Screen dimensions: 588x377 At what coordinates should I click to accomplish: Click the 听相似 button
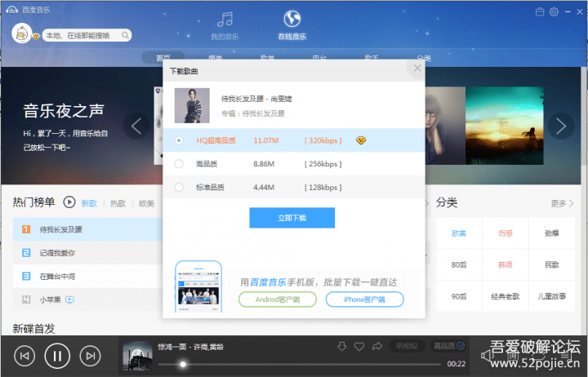coord(407,345)
